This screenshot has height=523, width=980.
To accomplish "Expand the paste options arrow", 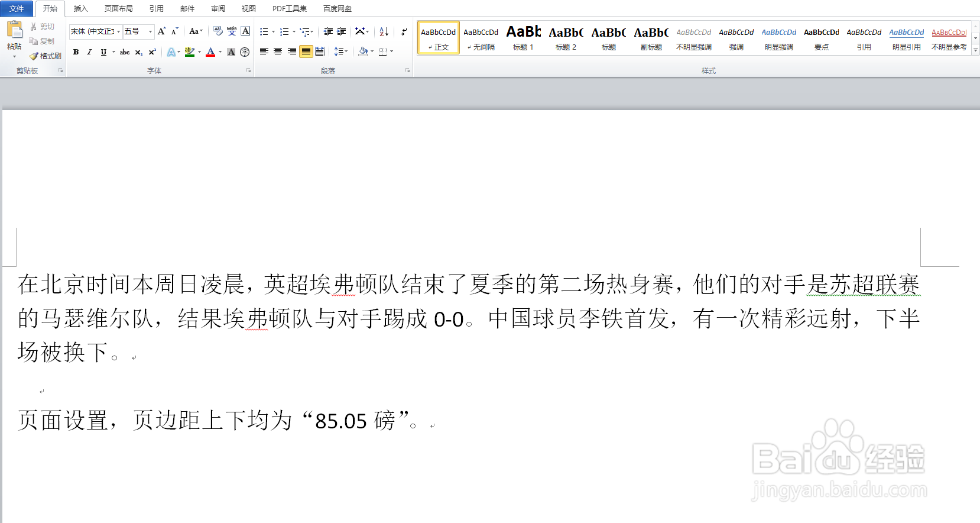I will click(x=14, y=57).
